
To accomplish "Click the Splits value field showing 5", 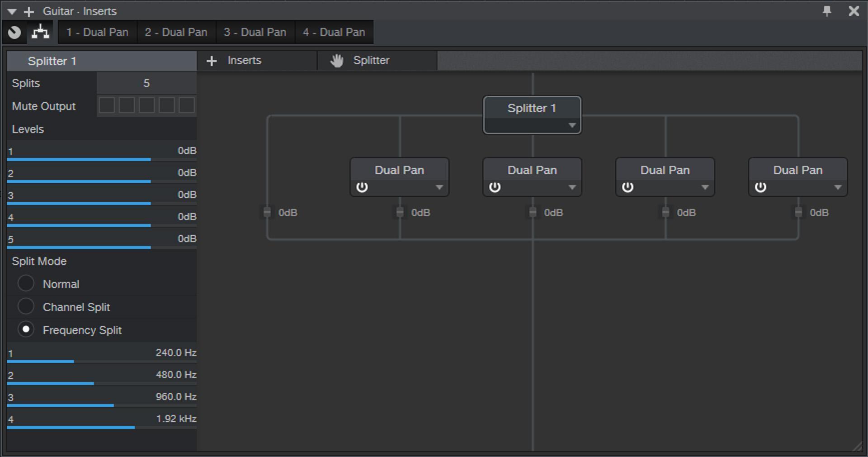I will (146, 83).
